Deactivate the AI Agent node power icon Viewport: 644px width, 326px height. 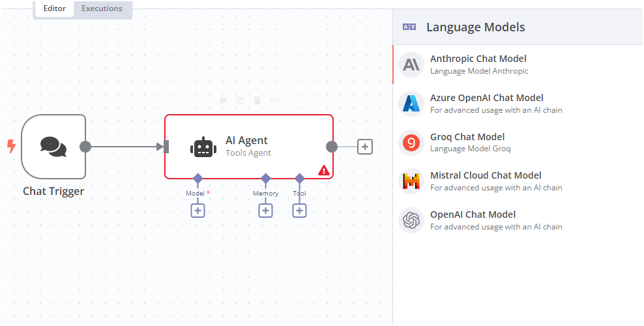[x=241, y=100]
